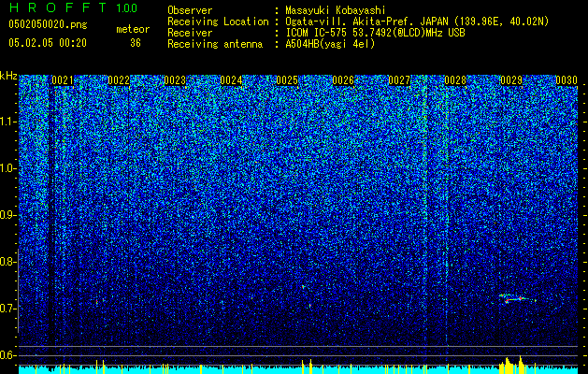Click observer name Masayuki Kobayashi

[x=336, y=10]
